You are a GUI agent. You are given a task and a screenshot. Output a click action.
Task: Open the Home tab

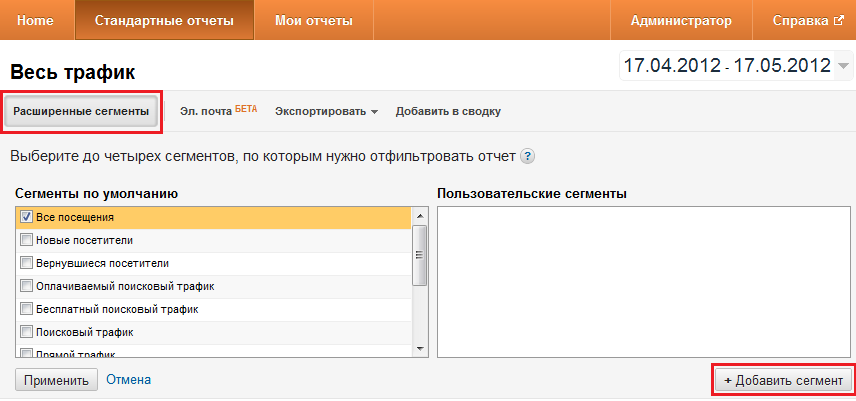(35, 21)
